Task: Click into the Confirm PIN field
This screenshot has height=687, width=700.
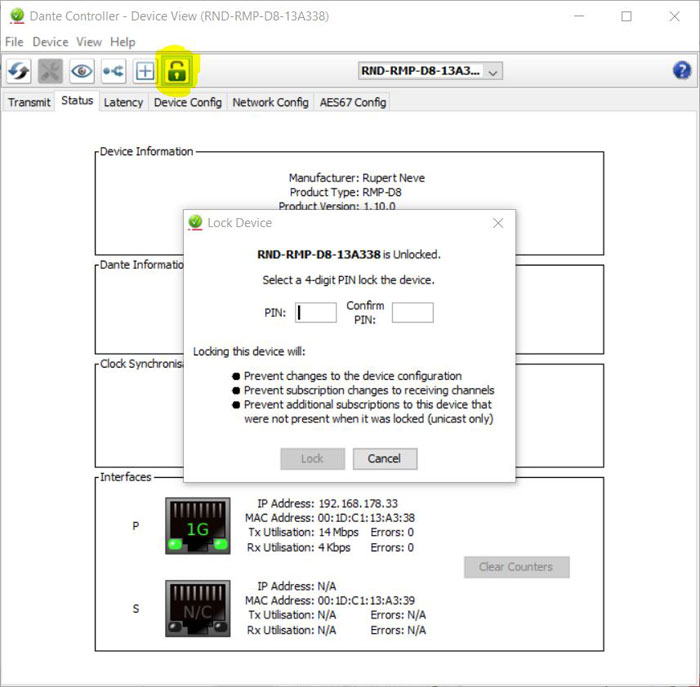Action: coord(412,313)
